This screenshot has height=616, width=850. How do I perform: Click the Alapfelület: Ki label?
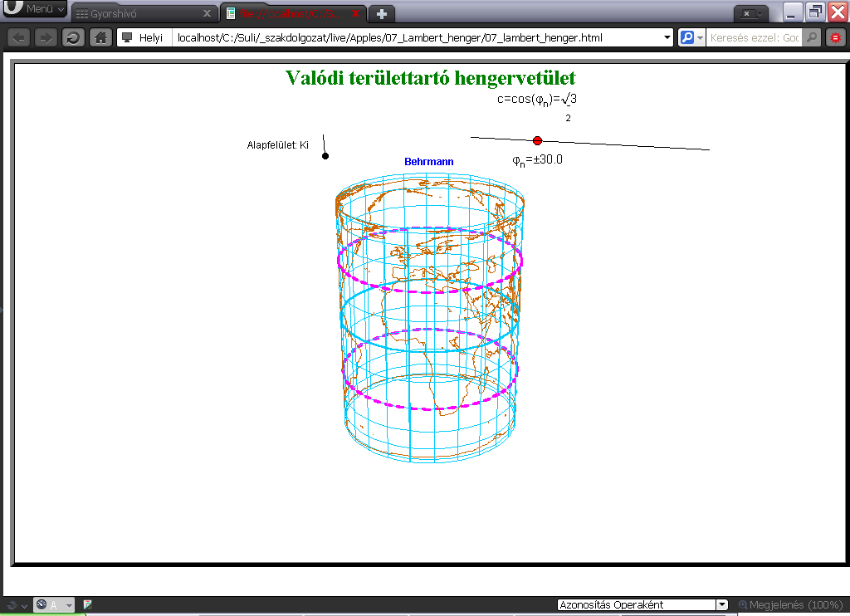(277, 145)
